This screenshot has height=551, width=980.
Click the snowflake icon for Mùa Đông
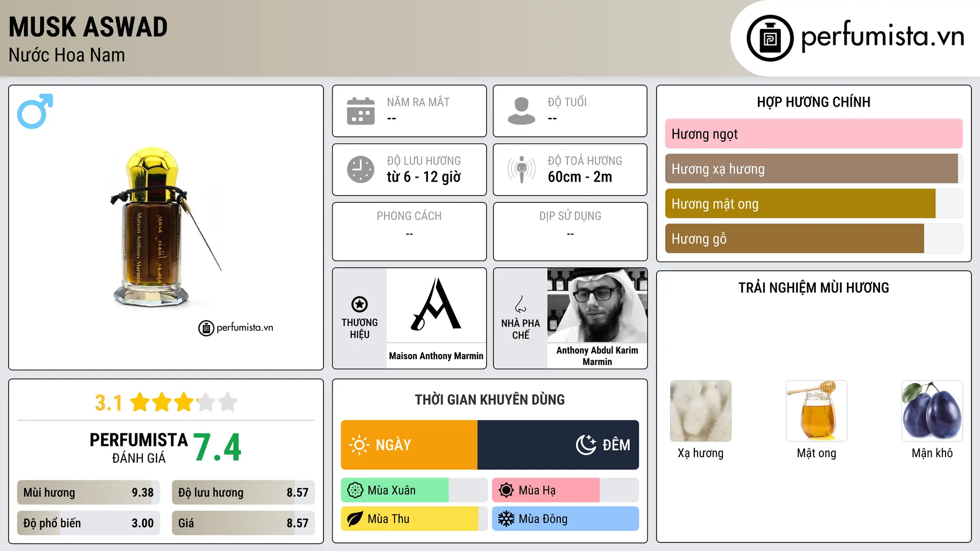(506, 519)
